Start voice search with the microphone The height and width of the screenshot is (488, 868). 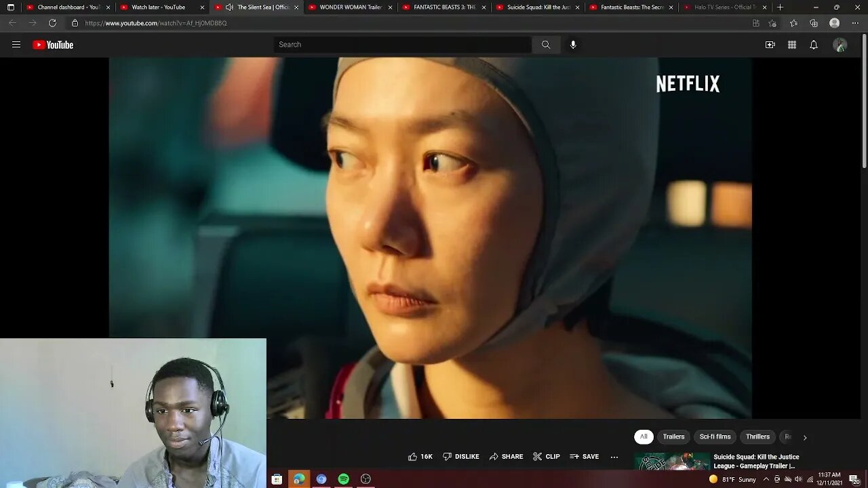(x=573, y=45)
